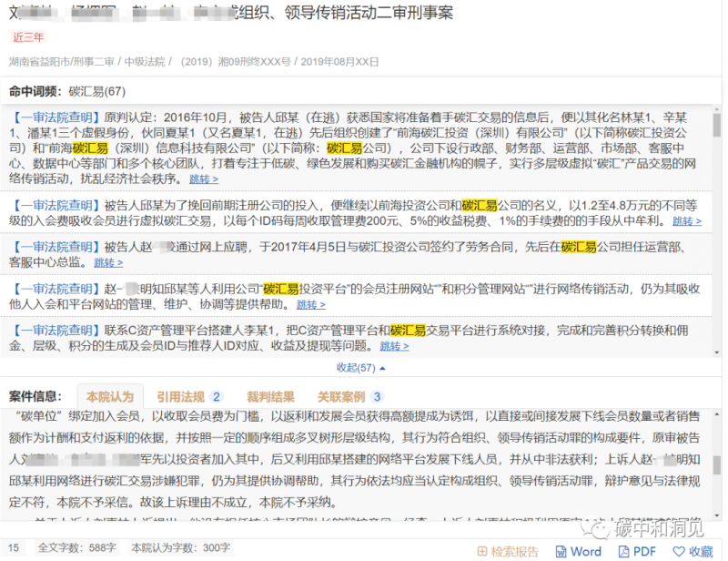Follow 跳转 link after 从中牟利 paragraph
This screenshot has width=728, height=561.
coord(687,221)
